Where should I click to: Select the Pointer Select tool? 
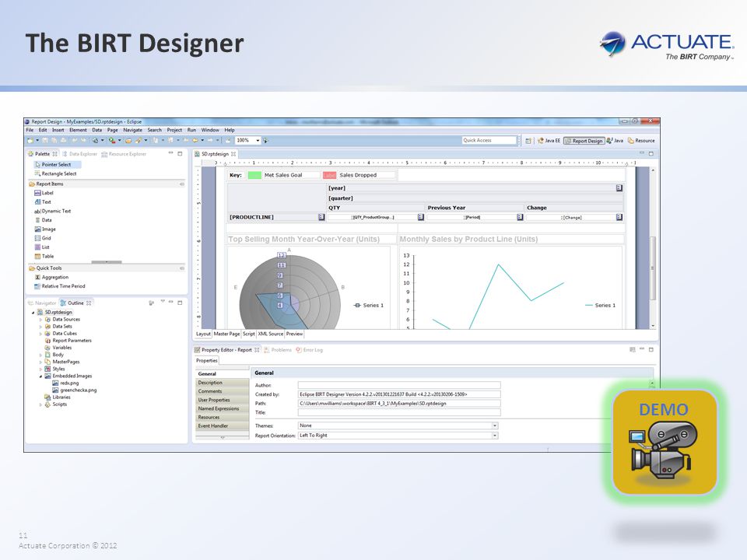(x=56, y=164)
